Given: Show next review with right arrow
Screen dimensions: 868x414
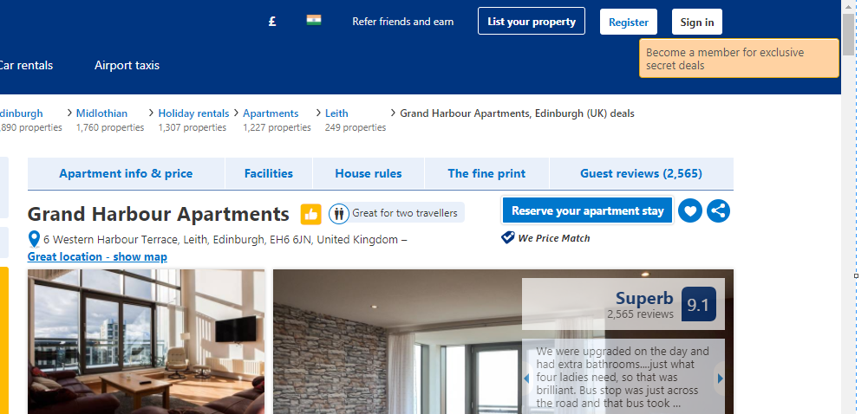Looking at the screenshot, I should [720, 378].
